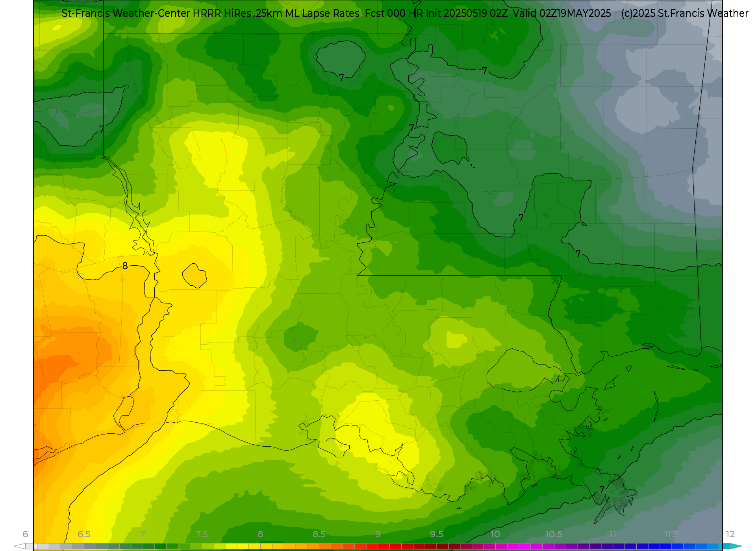
Task: Click the "ML Lapse Rates" product name
Action: (x=322, y=13)
